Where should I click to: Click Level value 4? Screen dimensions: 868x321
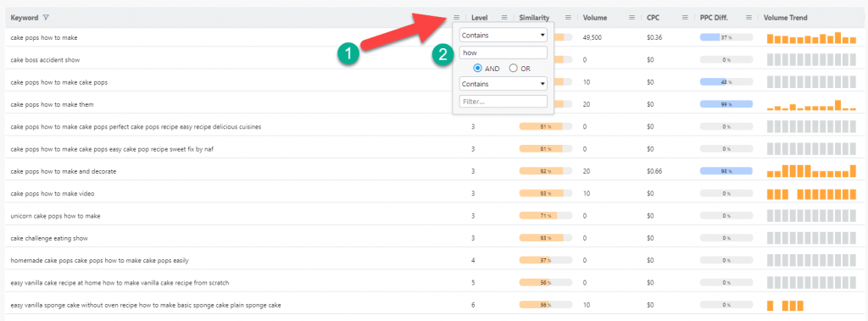pos(473,260)
